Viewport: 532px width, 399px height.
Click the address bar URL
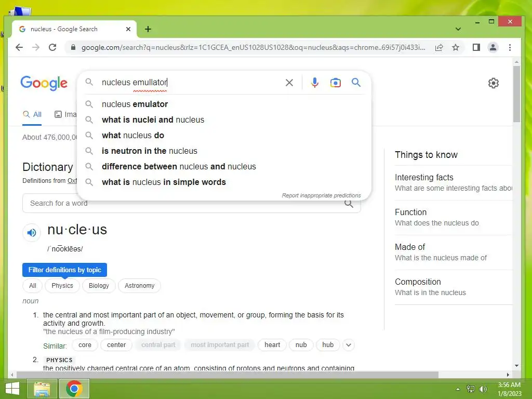coord(253,47)
